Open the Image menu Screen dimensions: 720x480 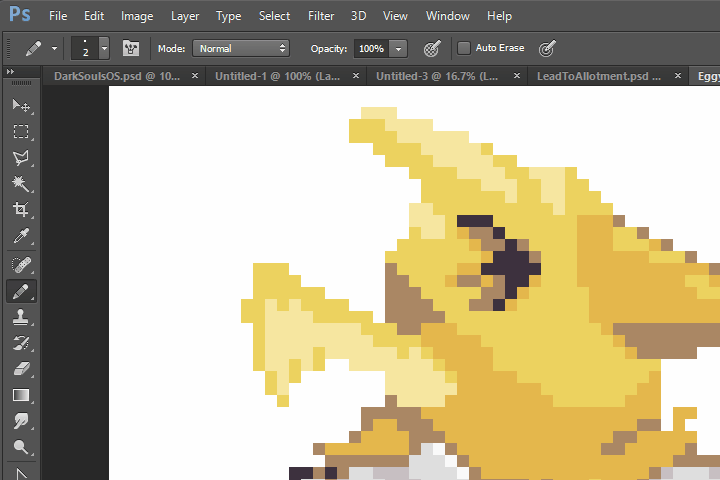[137, 16]
